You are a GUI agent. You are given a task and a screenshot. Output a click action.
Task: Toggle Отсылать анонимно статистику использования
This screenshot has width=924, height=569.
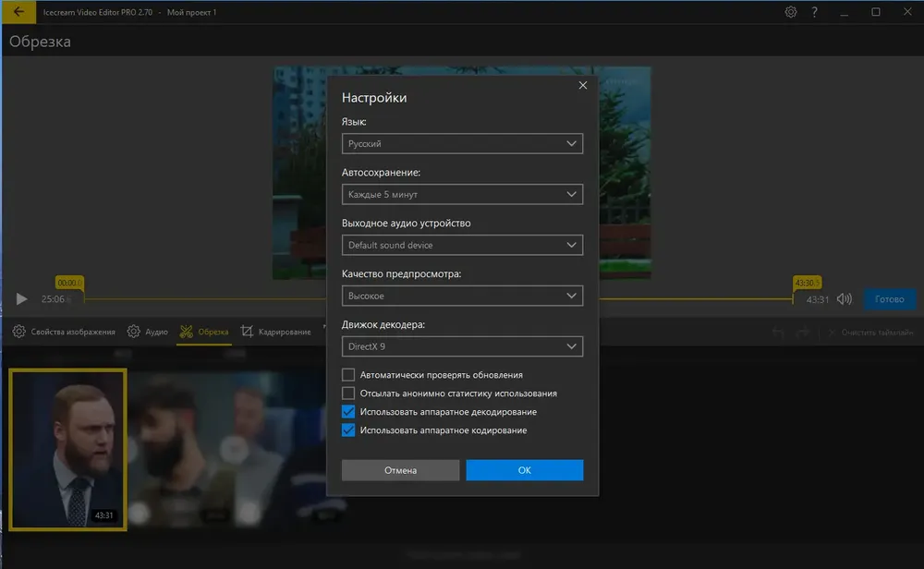click(348, 393)
